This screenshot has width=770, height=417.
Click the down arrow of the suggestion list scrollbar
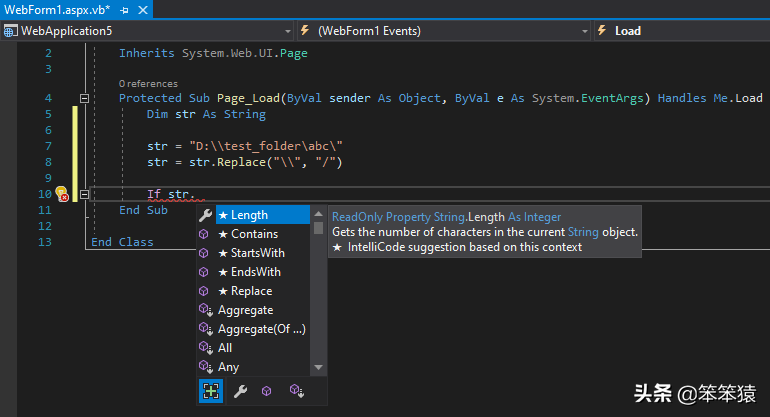tap(319, 368)
